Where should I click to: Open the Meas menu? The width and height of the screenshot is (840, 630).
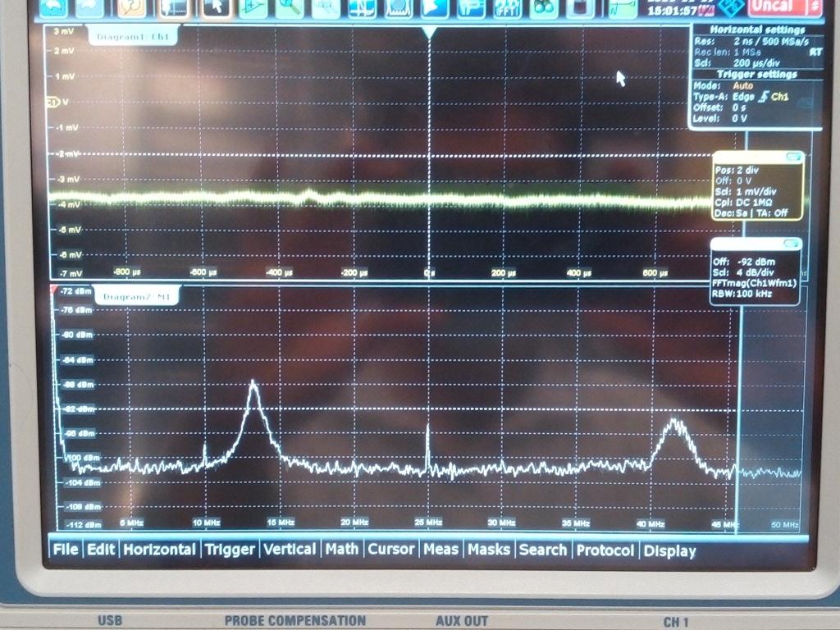441,550
